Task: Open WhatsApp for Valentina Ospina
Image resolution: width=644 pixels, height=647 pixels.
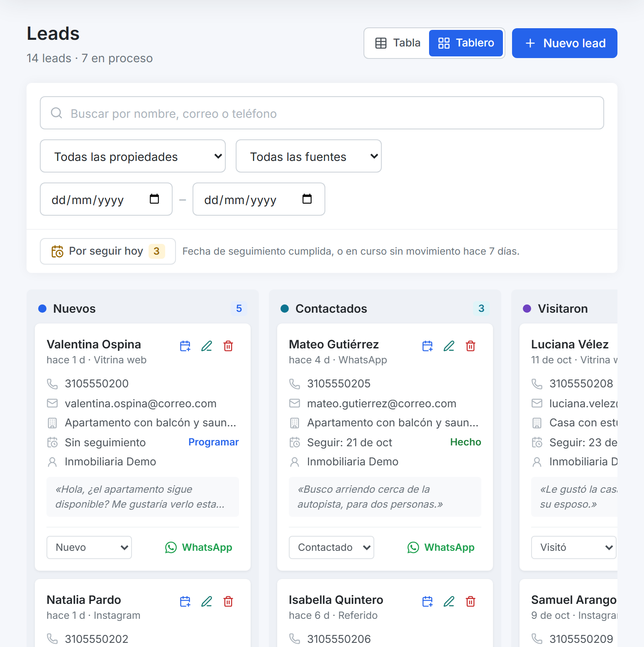Action: click(x=198, y=547)
